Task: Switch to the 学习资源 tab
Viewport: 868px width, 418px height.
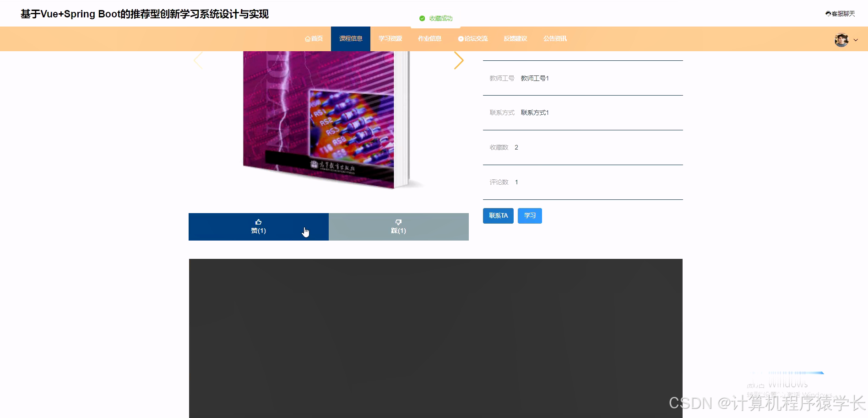Action: pyautogui.click(x=390, y=38)
